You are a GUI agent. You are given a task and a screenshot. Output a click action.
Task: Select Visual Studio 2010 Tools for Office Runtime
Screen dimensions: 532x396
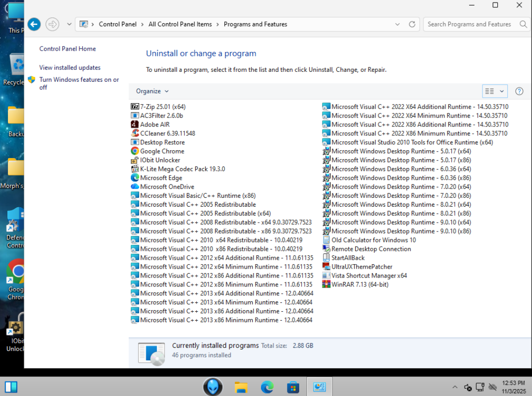[408, 142]
